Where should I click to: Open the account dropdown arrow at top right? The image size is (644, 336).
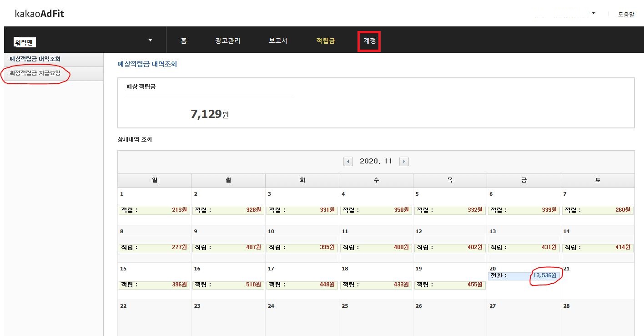[594, 14]
